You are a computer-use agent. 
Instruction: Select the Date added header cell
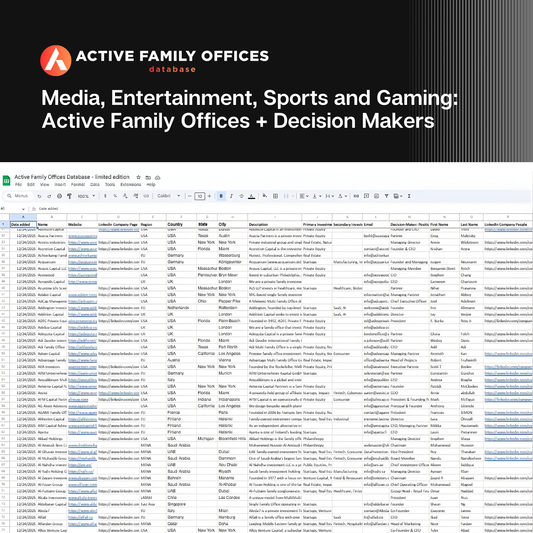click(23, 224)
